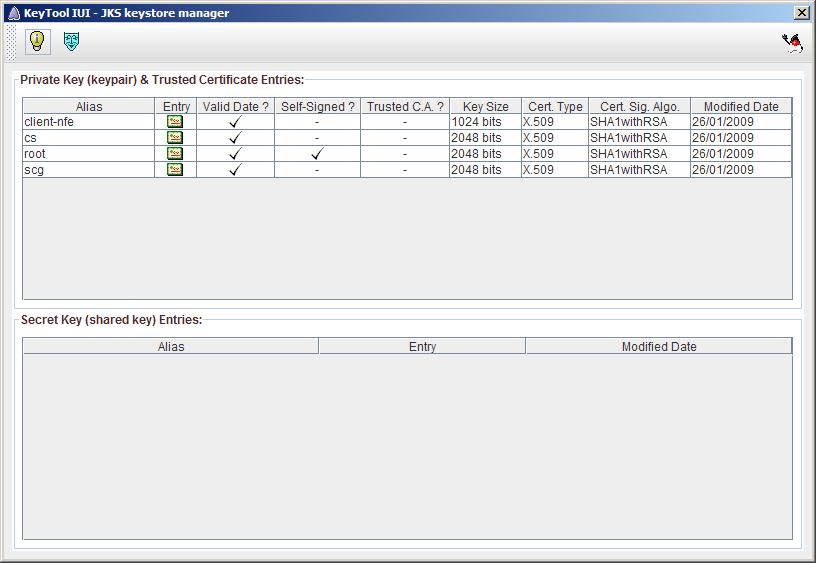
Task: Click the entry icon for scg
Action: pos(175,170)
